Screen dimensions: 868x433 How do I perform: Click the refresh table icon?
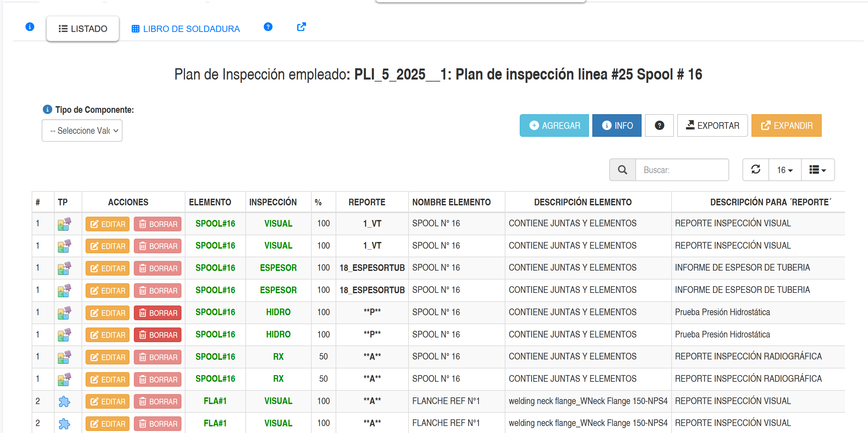click(755, 169)
